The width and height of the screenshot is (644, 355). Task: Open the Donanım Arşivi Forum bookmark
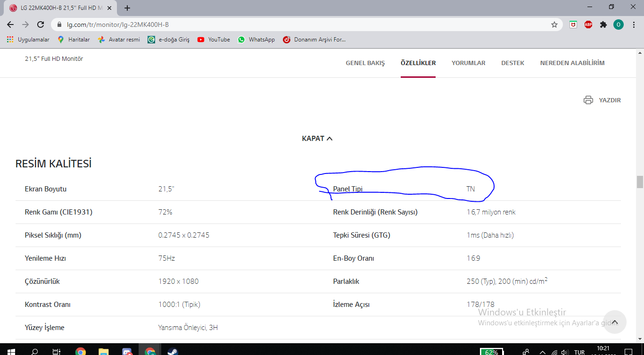click(x=314, y=40)
